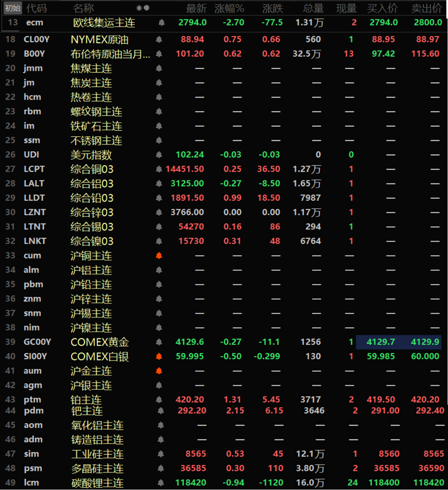This screenshot has height=490, width=448.
Task: Open the 钯主连 contract name
Action: pos(87,411)
